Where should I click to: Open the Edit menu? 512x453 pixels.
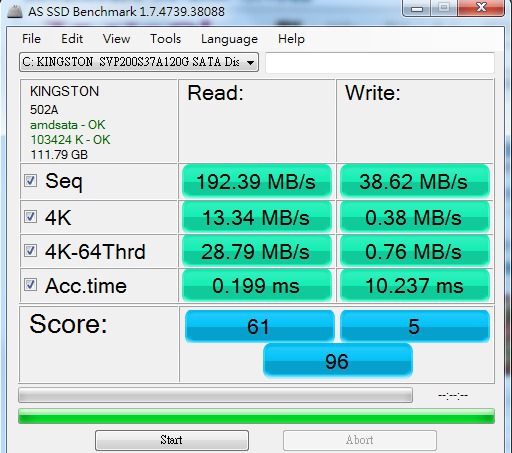click(x=72, y=39)
